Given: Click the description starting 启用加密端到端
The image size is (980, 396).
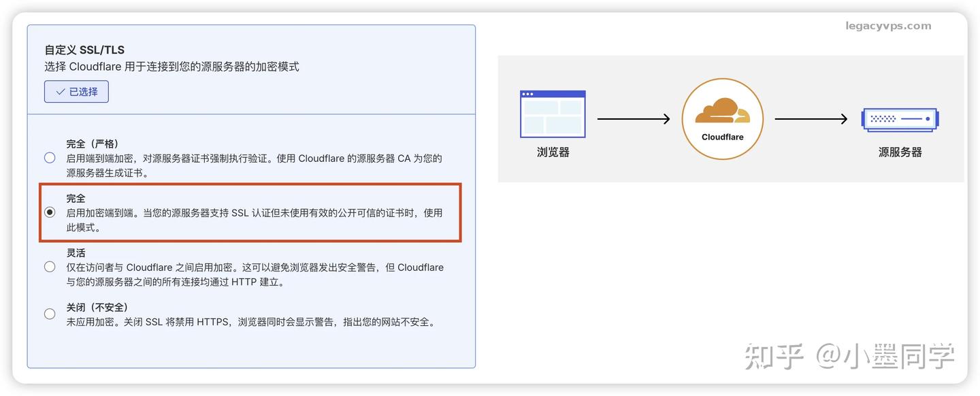Looking at the screenshot, I should click(x=255, y=220).
